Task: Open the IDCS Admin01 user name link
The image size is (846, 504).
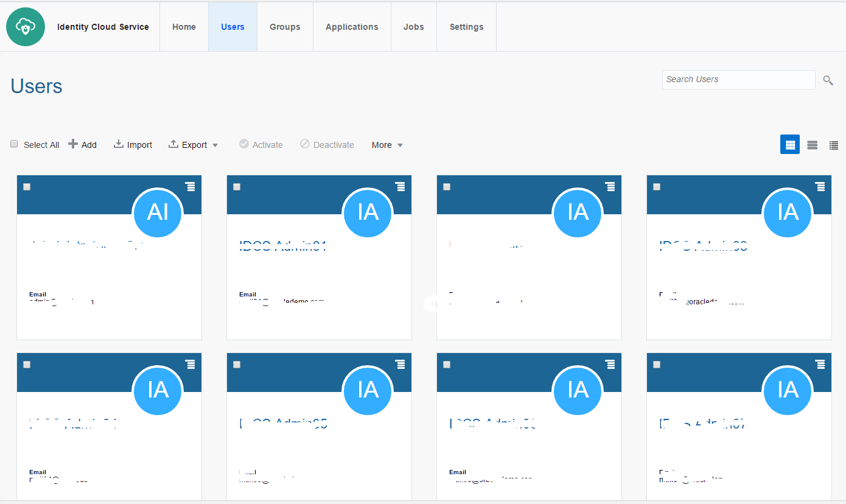Action: (x=283, y=246)
